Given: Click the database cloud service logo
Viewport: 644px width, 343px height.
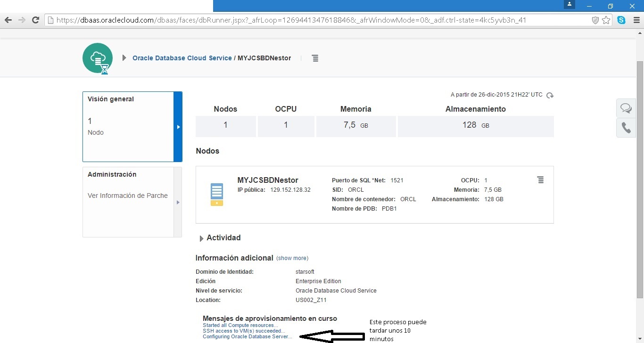Looking at the screenshot, I should click(98, 58).
